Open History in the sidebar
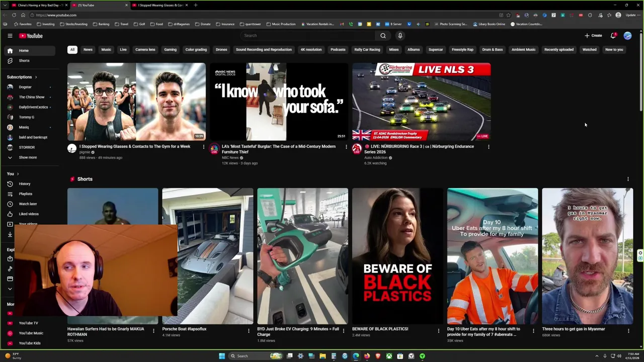 [30, 184]
